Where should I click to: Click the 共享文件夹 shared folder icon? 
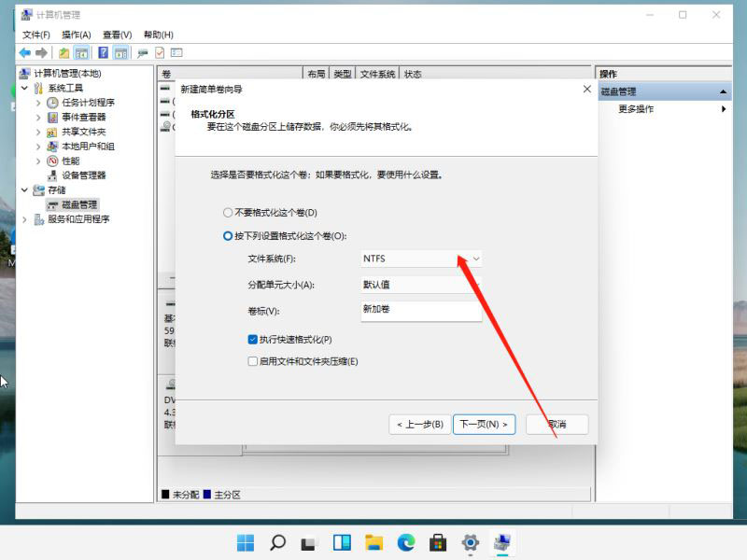pos(52,132)
